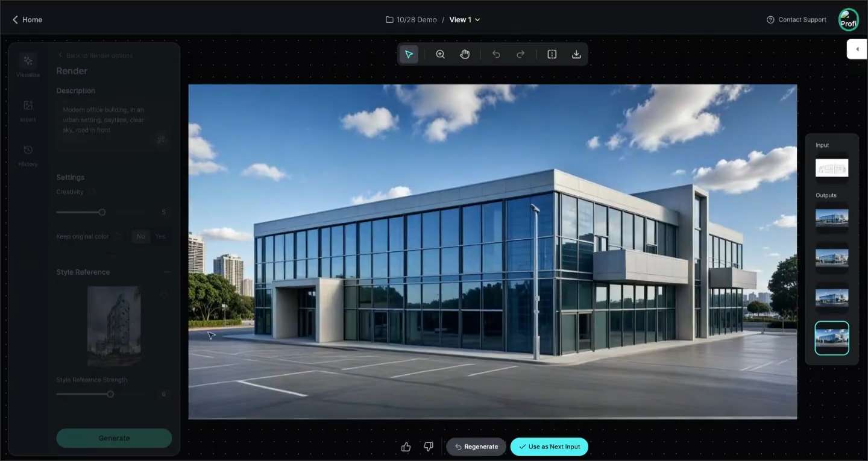Remove the style reference image

pos(163,293)
